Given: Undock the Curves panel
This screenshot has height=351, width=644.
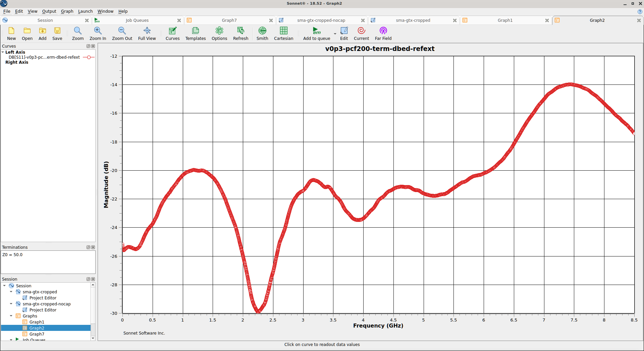Looking at the screenshot, I should (88, 46).
